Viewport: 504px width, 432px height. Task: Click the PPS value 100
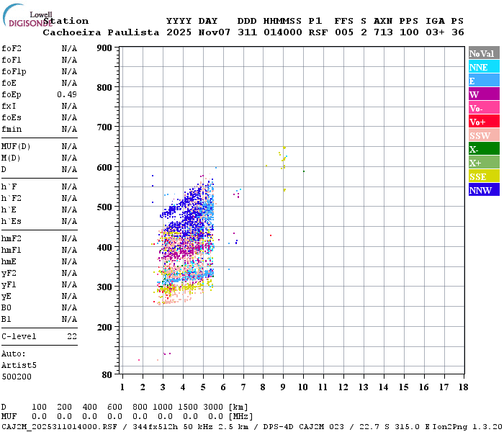point(409,32)
